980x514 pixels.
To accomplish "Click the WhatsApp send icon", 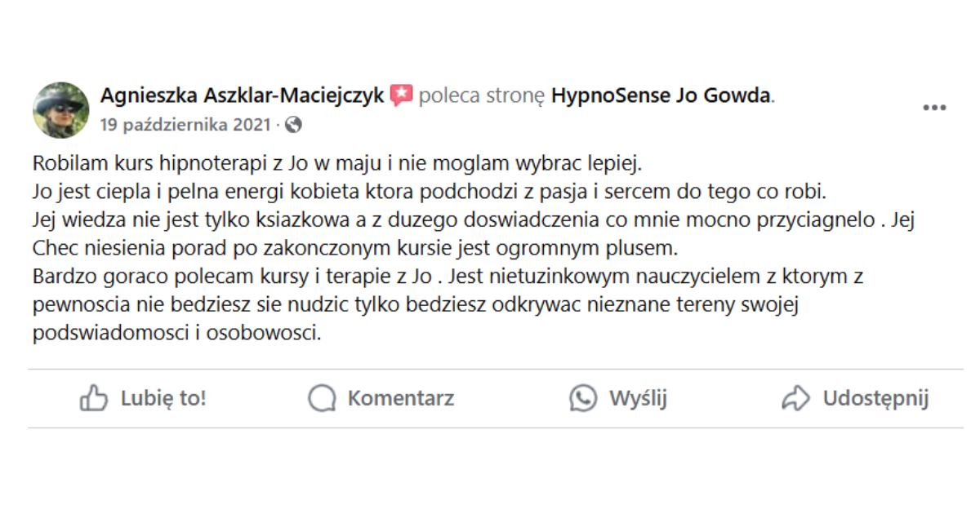I will point(583,399).
